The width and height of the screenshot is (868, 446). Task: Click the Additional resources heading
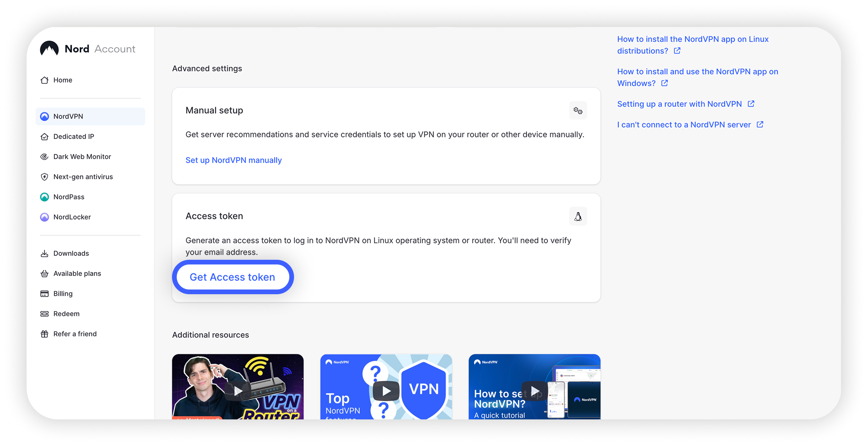[x=210, y=335]
